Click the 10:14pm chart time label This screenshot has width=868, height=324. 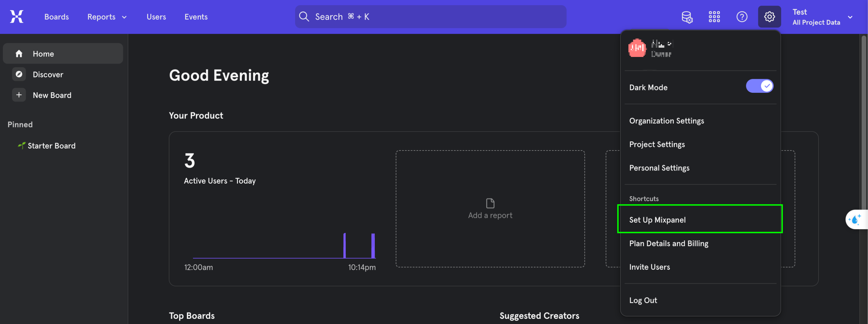tap(362, 267)
